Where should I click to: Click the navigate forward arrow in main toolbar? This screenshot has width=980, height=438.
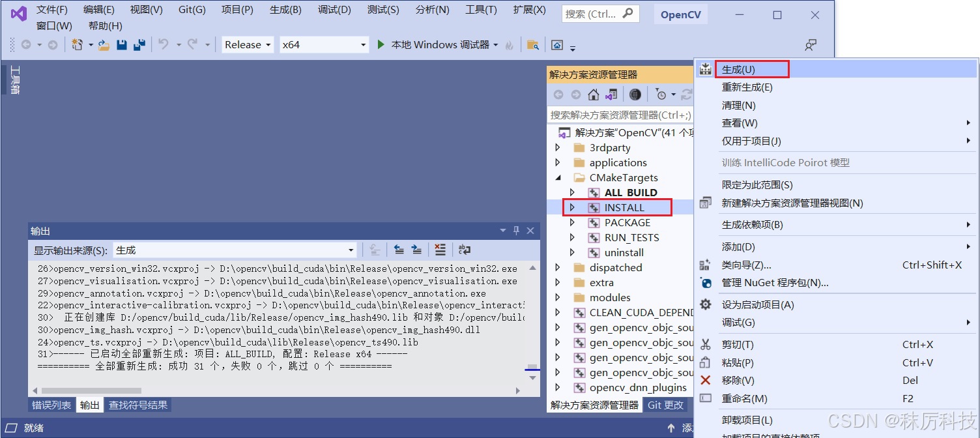click(x=53, y=44)
